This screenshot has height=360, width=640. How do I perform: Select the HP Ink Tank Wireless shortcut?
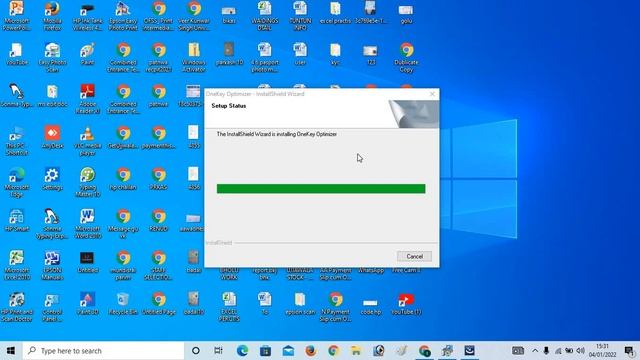point(87,16)
